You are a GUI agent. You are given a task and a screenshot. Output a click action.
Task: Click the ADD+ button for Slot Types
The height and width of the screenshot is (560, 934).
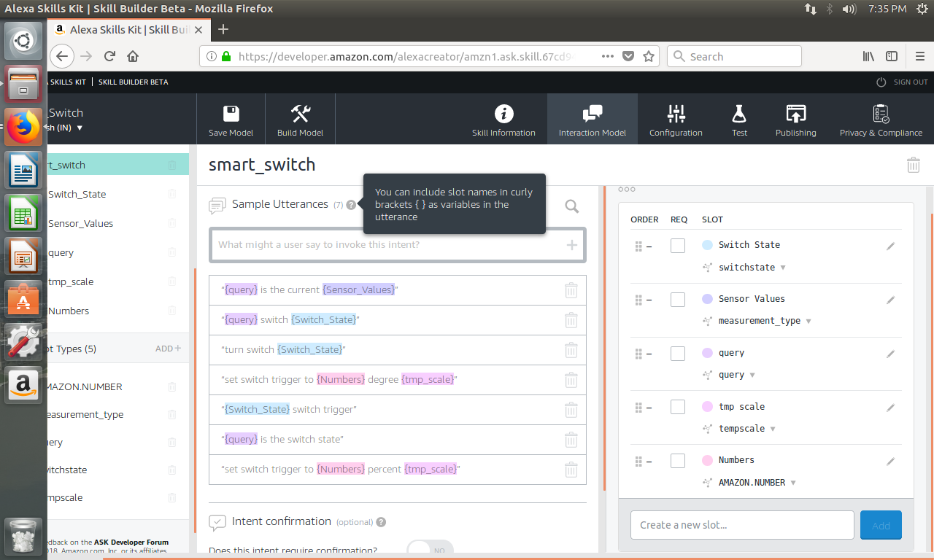click(x=168, y=349)
